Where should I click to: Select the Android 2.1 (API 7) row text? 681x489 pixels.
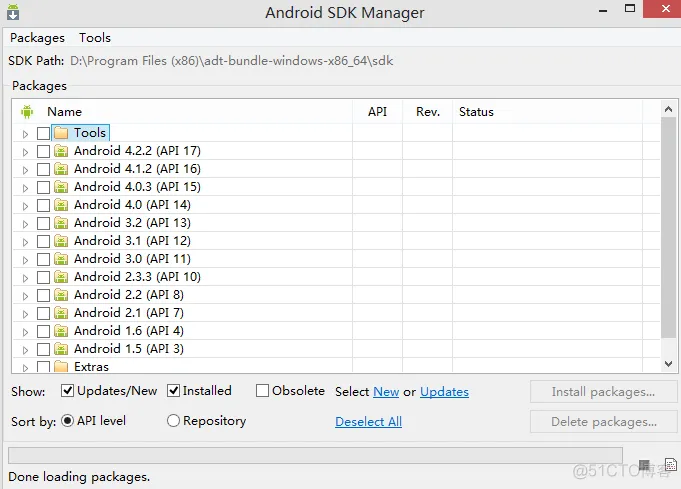129,313
